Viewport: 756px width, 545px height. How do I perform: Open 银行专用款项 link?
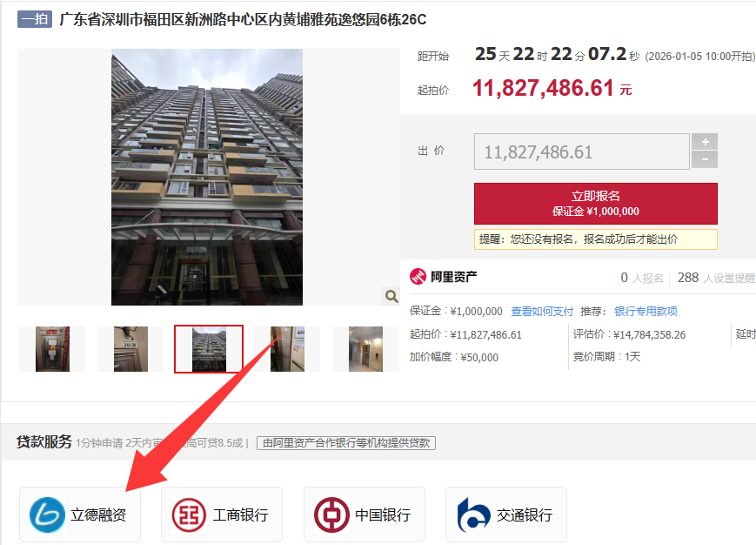[x=646, y=312]
